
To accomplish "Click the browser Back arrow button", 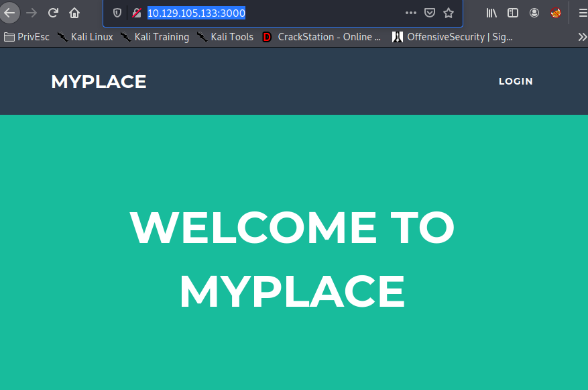I will tap(9, 13).
